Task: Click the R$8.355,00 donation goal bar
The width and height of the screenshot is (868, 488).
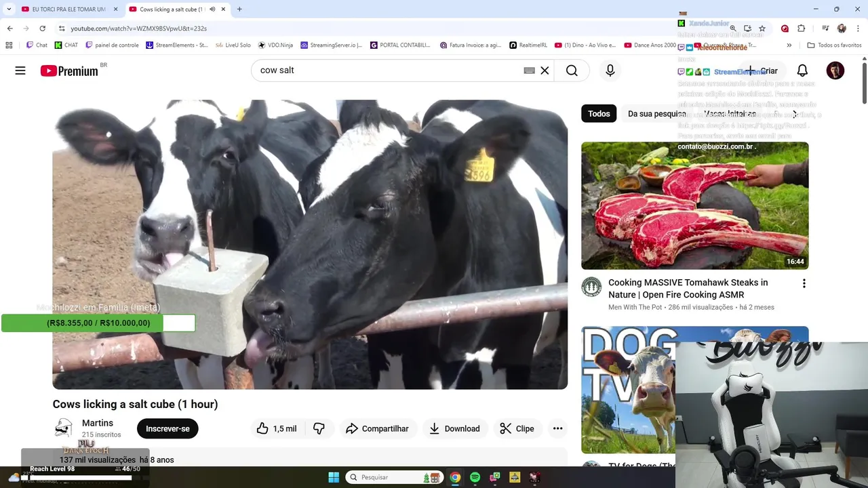Action: tap(98, 323)
